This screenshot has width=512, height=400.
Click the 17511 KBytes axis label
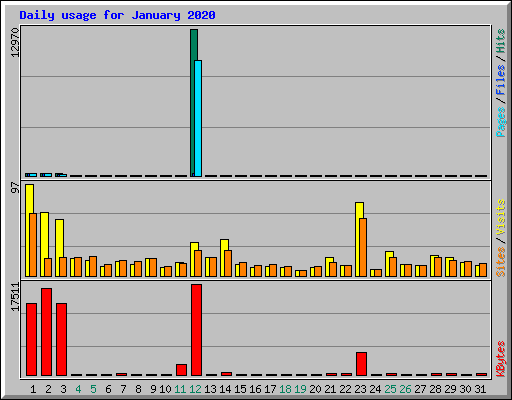(15, 297)
